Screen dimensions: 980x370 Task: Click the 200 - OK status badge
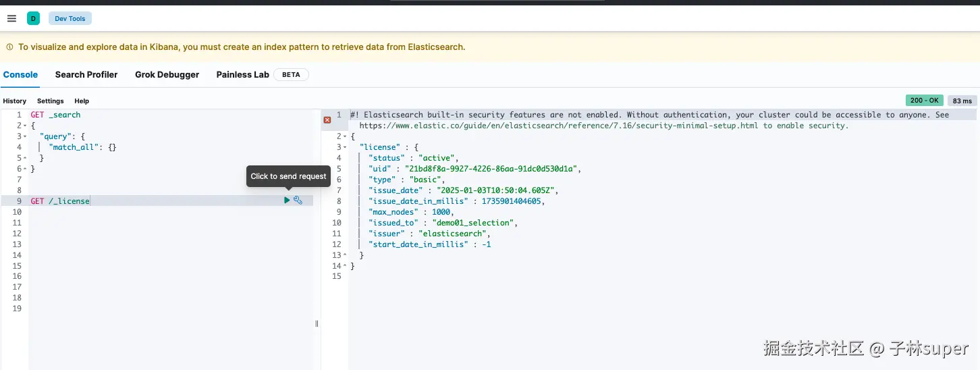[925, 101]
